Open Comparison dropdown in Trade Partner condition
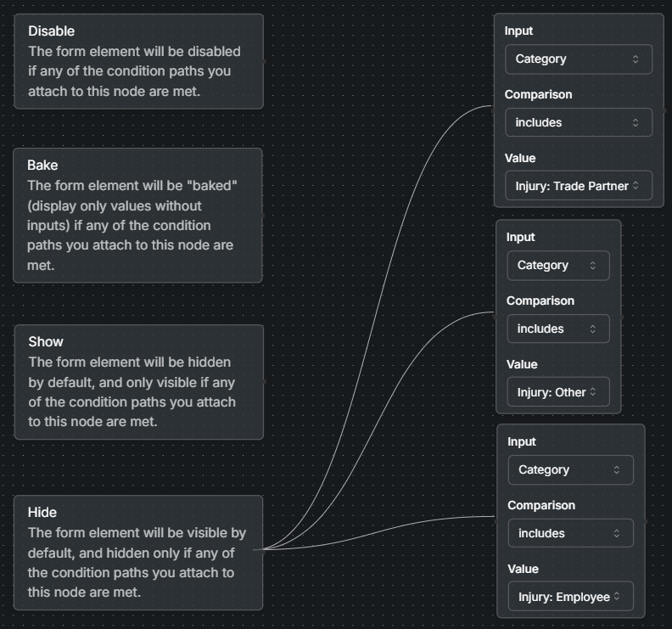The height and width of the screenshot is (629, 672). (578, 123)
